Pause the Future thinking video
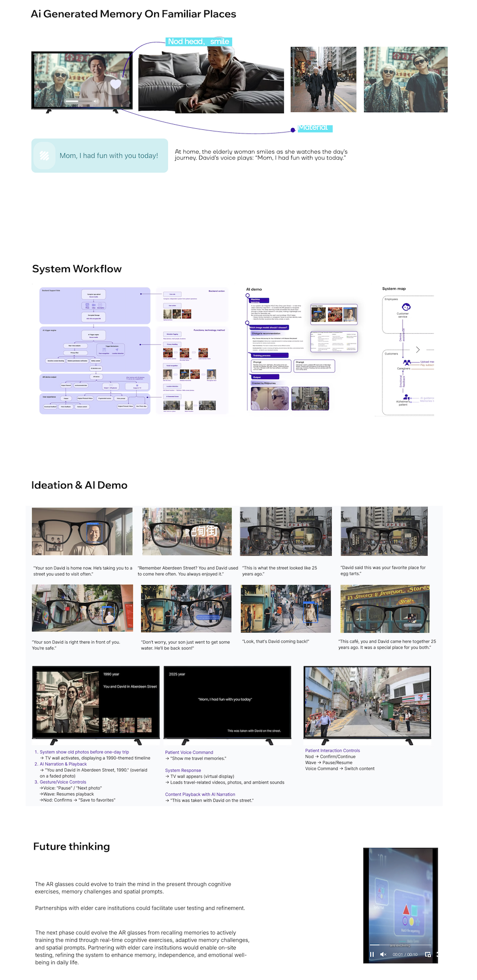 pos(371,954)
